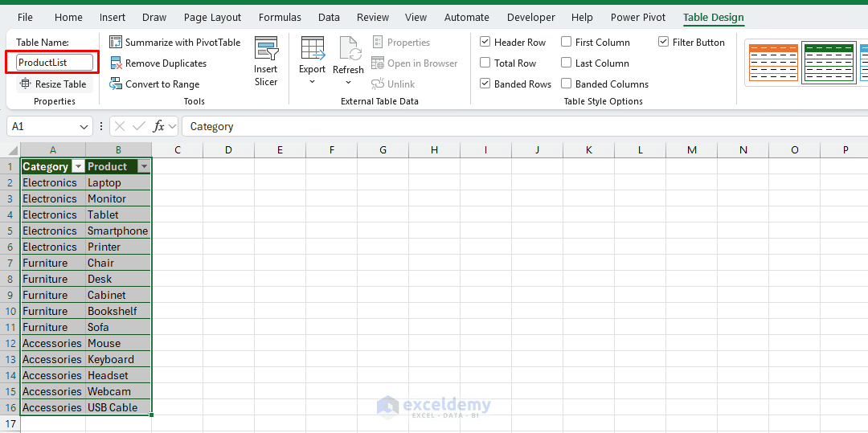868x433 pixels.
Task: Open the Page Layout tab
Action: tap(212, 17)
